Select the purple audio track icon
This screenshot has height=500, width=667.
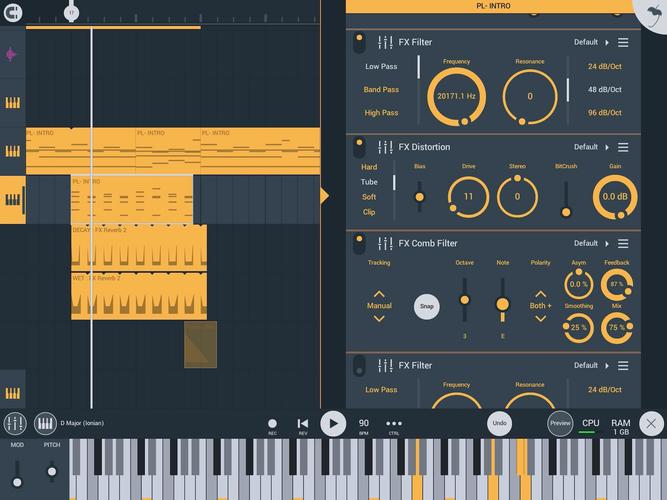(x=12, y=55)
